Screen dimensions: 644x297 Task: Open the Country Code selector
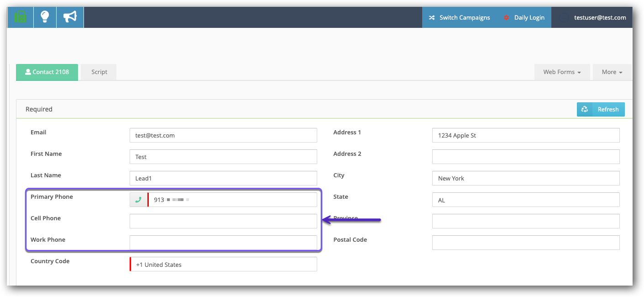coord(224,264)
